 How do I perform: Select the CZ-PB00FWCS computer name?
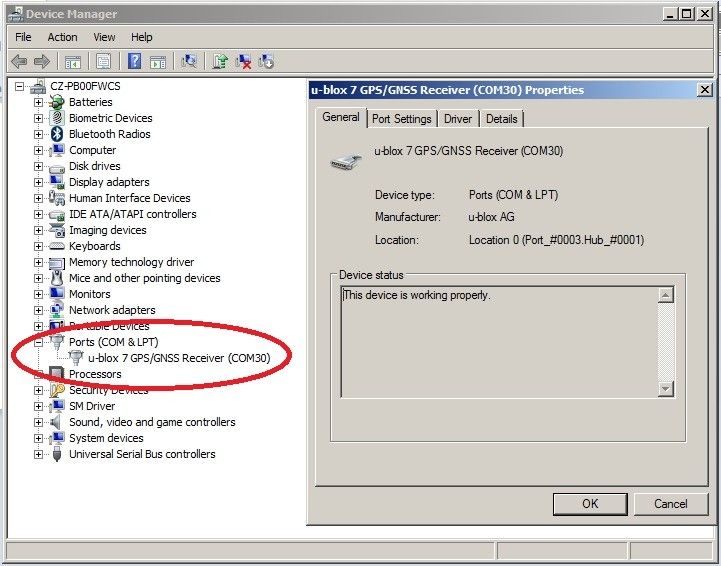(x=85, y=86)
